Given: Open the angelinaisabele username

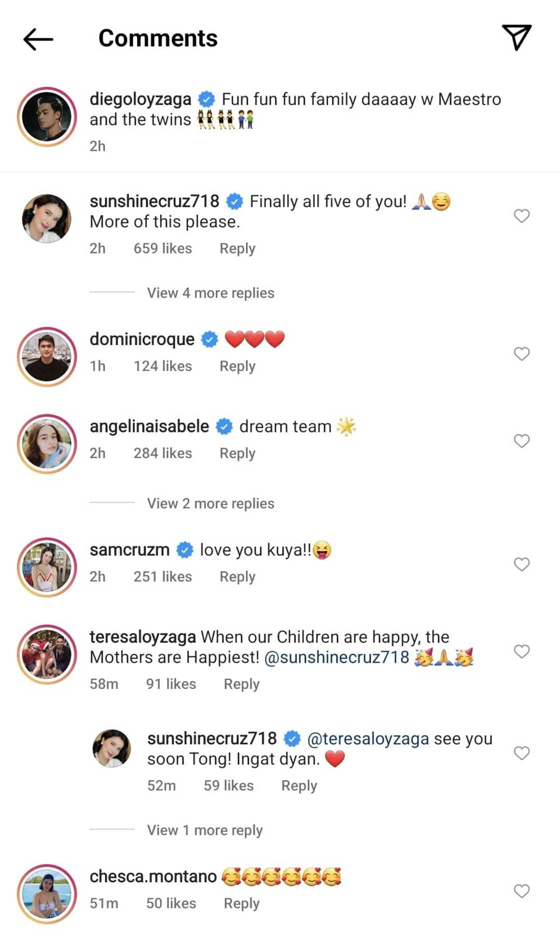Looking at the screenshot, I should [149, 426].
